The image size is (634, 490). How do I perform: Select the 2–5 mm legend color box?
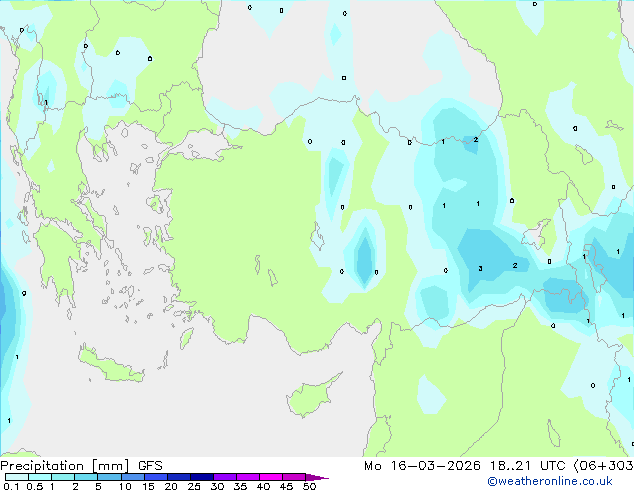(86, 477)
